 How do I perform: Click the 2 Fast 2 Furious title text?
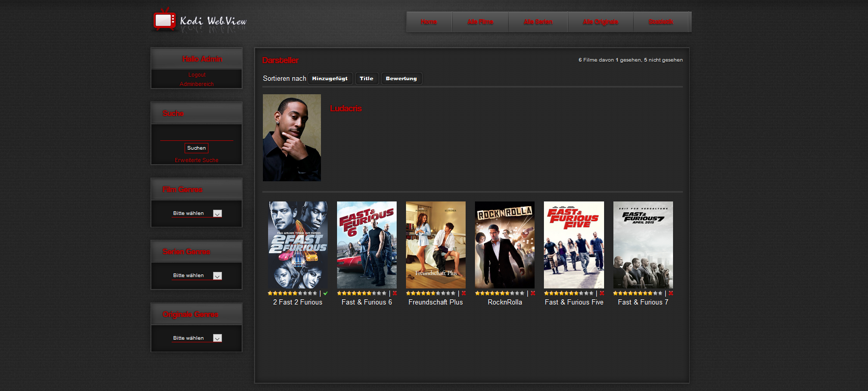(298, 302)
